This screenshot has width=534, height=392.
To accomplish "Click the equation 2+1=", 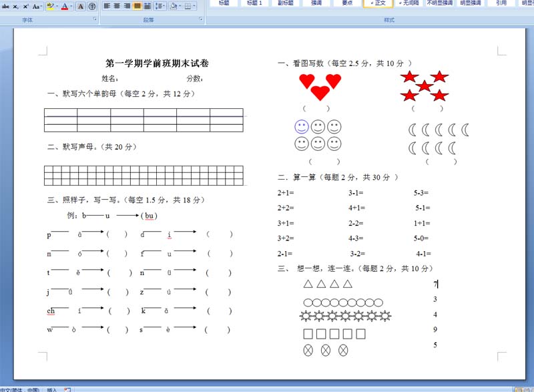I will (286, 193).
